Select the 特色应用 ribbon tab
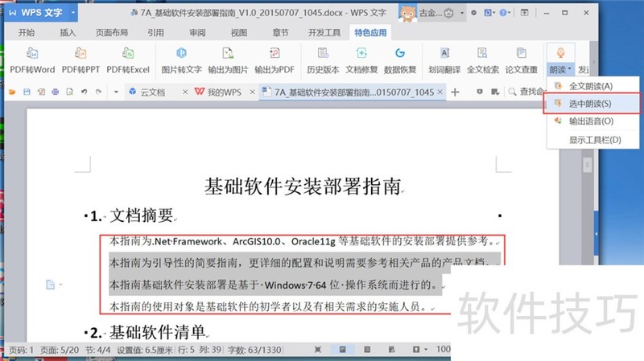 (x=370, y=32)
